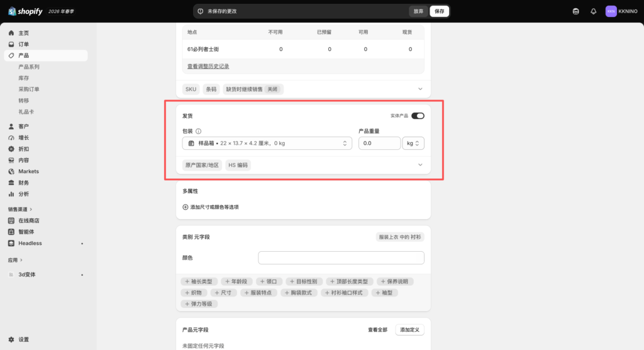644x350 pixels.
Task: Add the 尺寸 metafield
Action: pyautogui.click(x=223, y=293)
